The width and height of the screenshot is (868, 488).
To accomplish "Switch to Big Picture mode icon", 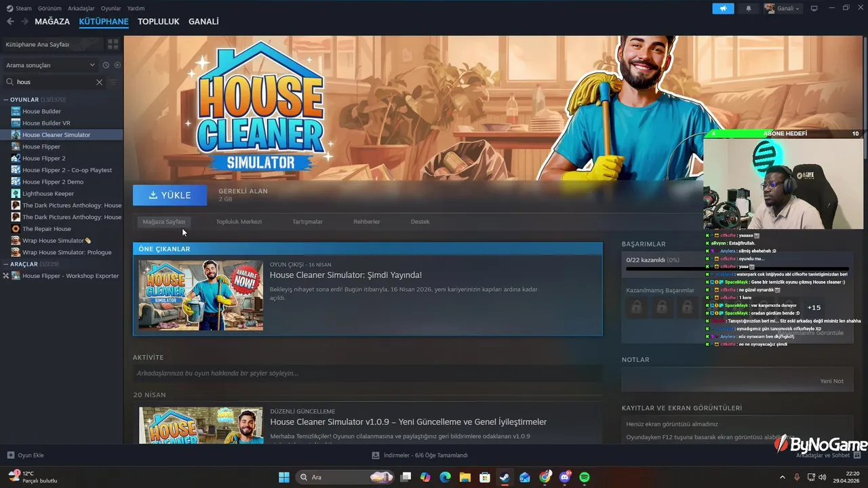I will pyautogui.click(x=814, y=8).
